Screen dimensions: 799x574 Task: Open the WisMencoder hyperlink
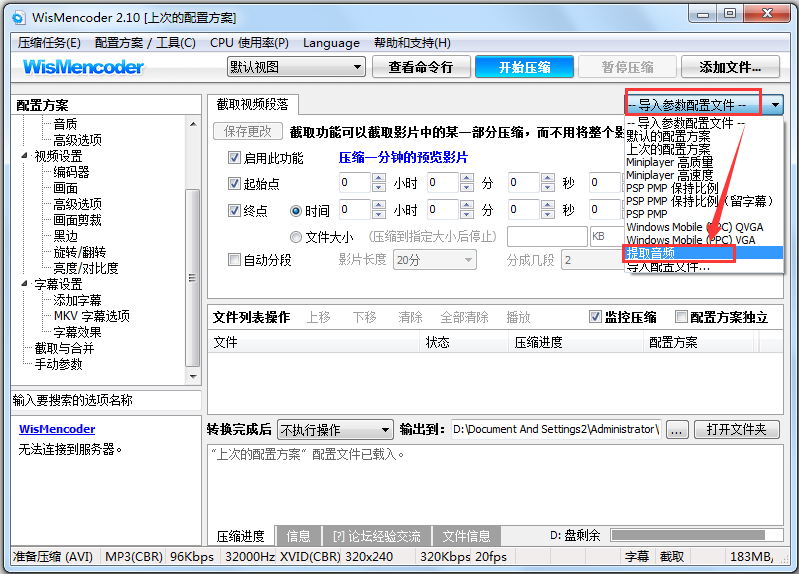57,429
